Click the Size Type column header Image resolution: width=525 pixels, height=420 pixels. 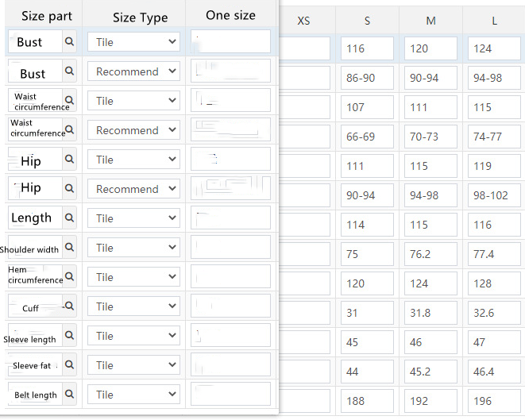(x=140, y=17)
